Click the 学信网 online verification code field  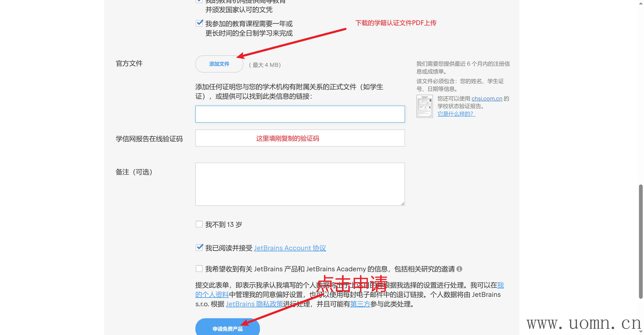[300, 138]
